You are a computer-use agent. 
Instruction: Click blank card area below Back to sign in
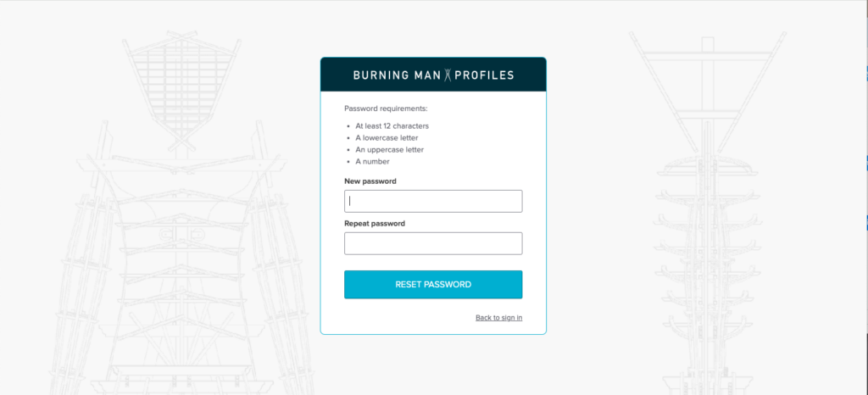pyautogui.click(x=433, y=328)
